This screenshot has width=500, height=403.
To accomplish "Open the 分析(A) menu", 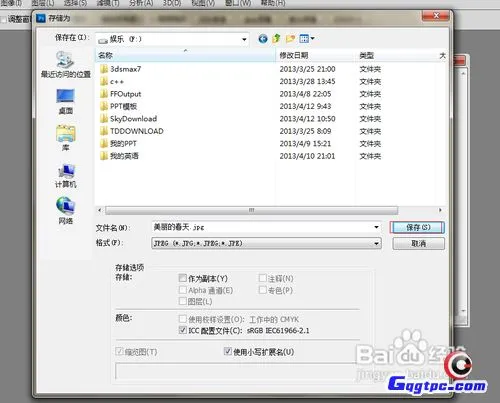I will [x=141, y=3].
